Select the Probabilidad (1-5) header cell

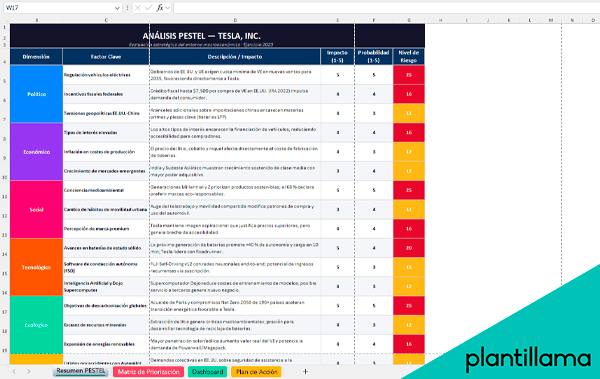(373, 57)
